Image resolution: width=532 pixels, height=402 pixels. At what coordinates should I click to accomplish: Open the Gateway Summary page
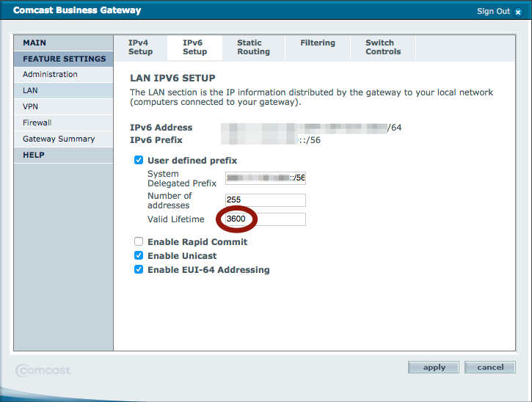pyautogui.click(x=59, y=139)
